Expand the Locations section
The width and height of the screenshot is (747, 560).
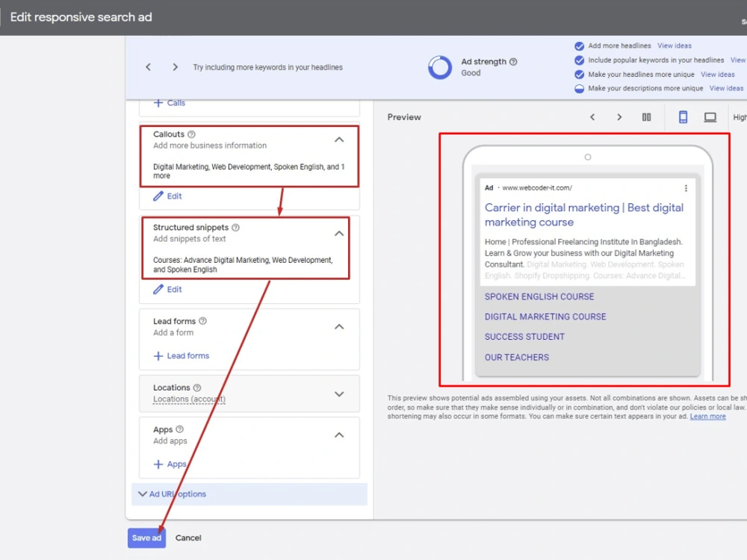tap(338, 393)
